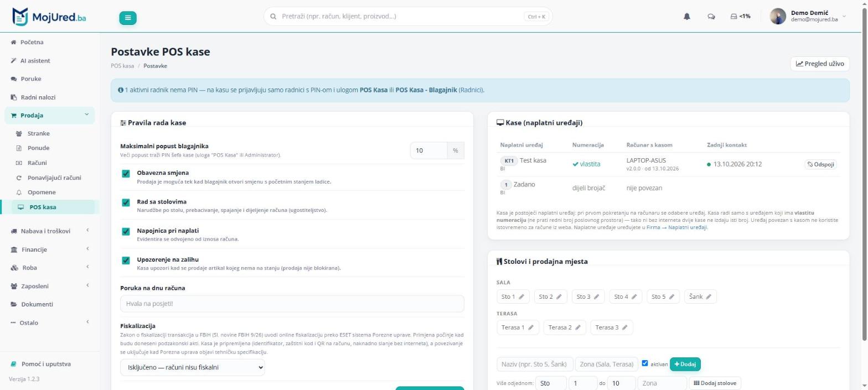Viewport: 868px width, 390px height.
Task: Expand Nabava i troškovi section
Action: (49, 231)
